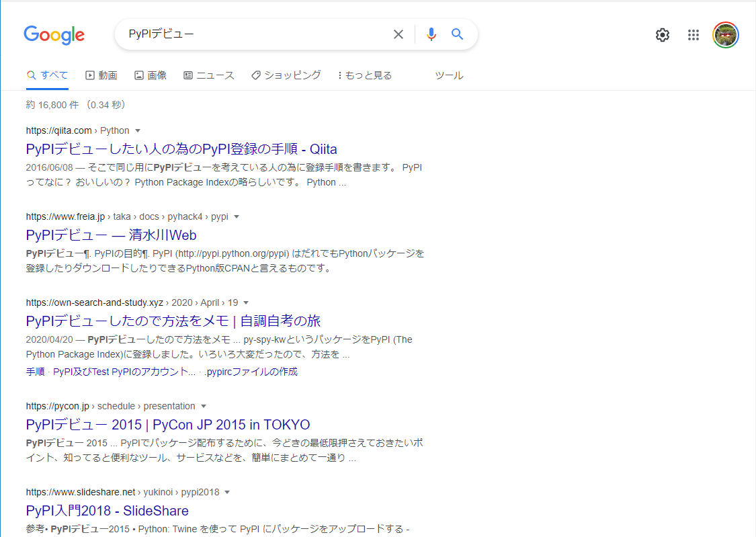Start voice search with microphone icon
This screenshot has height=537, width=756.
pyautogui.click(x=431, y=34)
